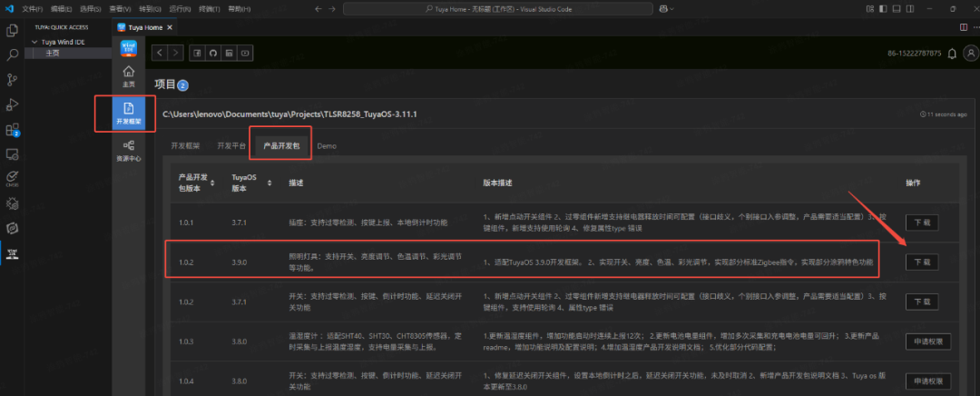The image size is (980, 396).
Task: Open the activity bar icon below the gear-with-bug icon
Action: pyautogui.click(x=11, y=228)
